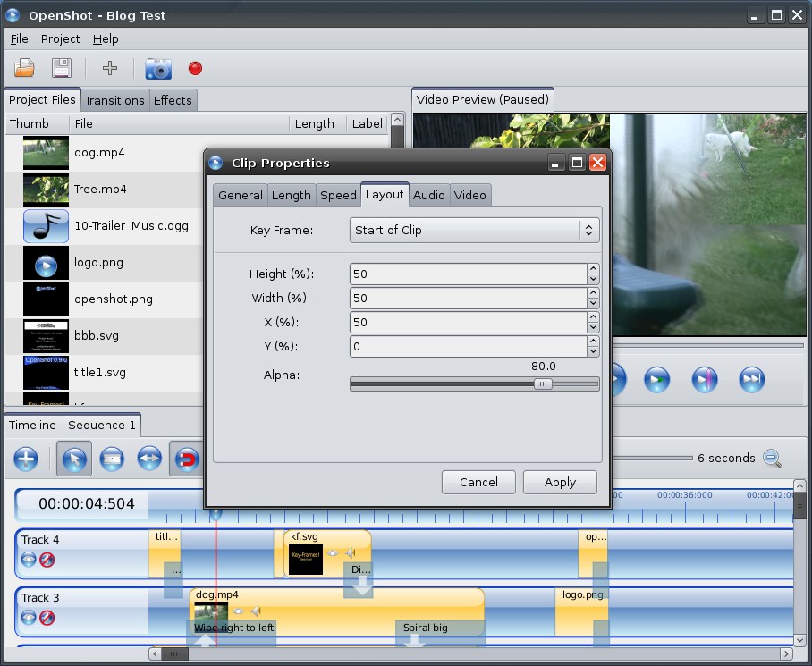
Task: Click the Alpha slider handle
Action: pyautogui.click(x=543, y=384)
